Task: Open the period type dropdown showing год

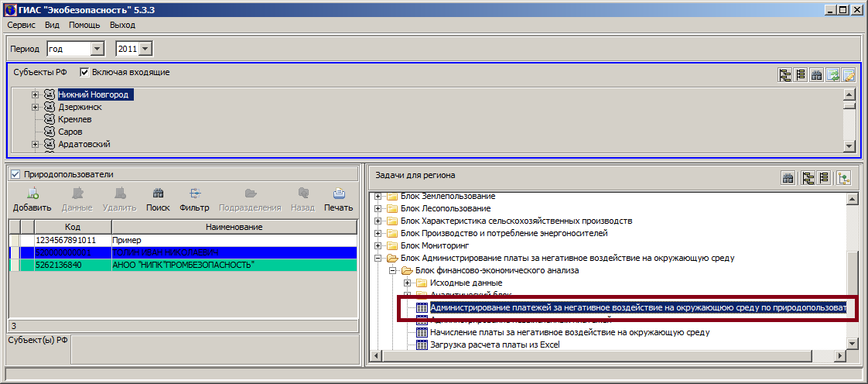Action: (x=97, y=49)
